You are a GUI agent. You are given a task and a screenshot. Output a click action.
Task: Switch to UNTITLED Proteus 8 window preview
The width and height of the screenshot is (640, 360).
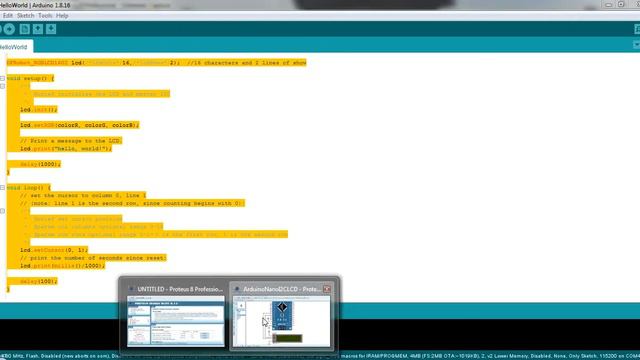point(176,321)
